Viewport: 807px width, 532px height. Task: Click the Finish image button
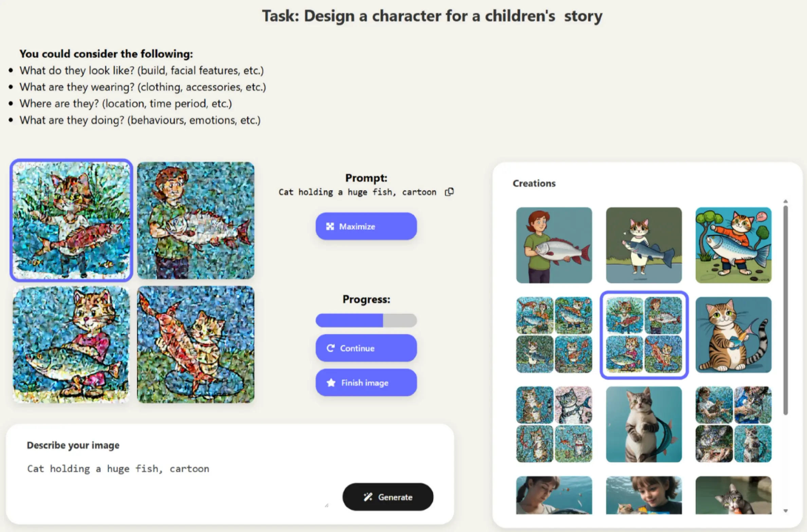[x=366, y=383]
